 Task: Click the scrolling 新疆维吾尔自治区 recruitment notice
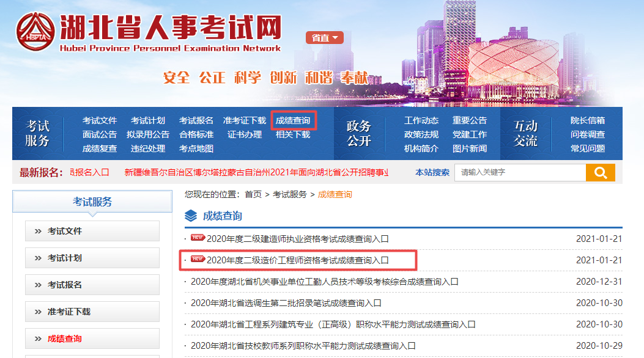coord(256,172)
